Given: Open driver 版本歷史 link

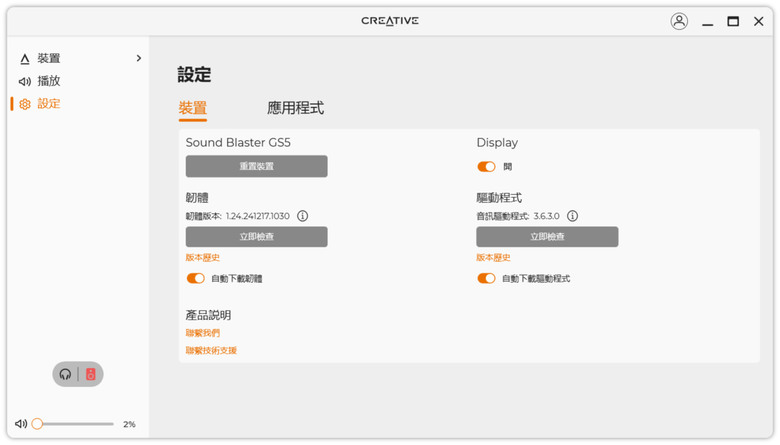Looking at the screenshot, I should tap(493, 258).
